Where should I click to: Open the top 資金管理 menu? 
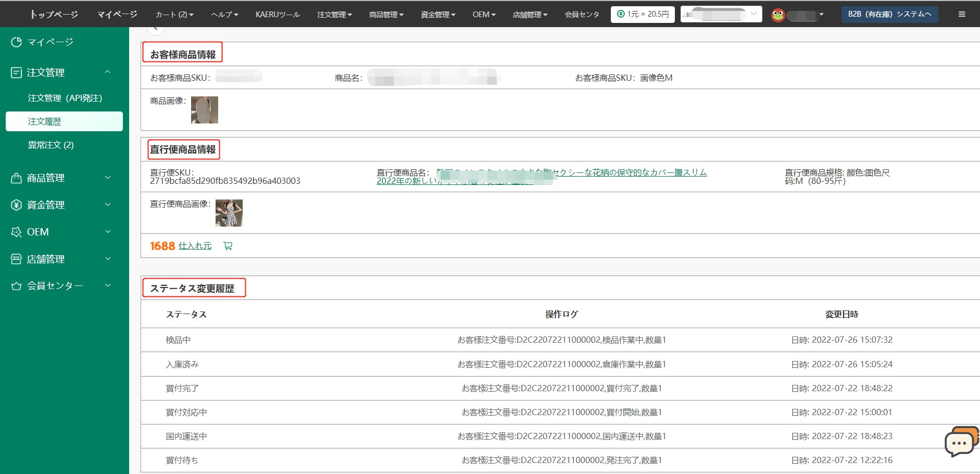[x=438, y=15]
